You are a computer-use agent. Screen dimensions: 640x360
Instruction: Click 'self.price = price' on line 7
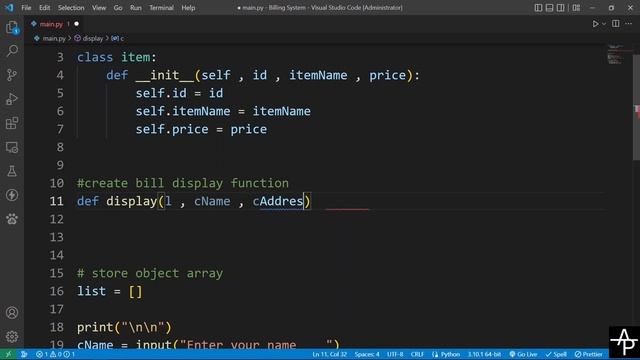click(201, 129)
